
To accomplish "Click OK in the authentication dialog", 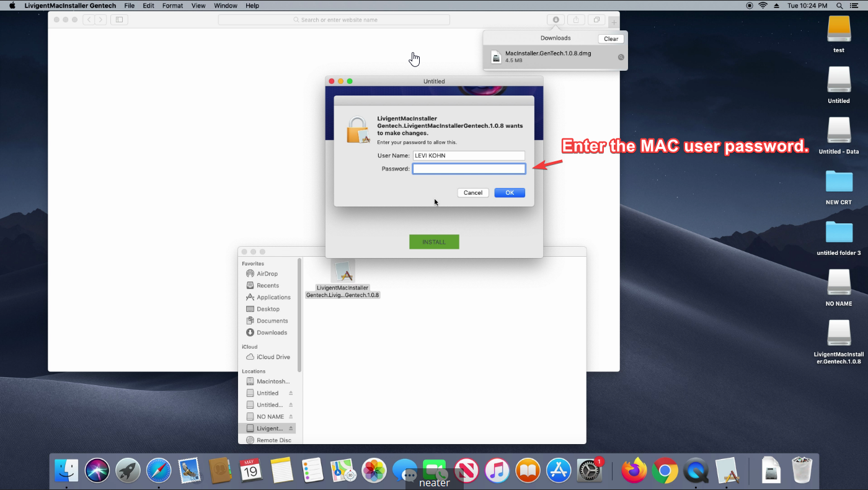I will tap(510, 193).
